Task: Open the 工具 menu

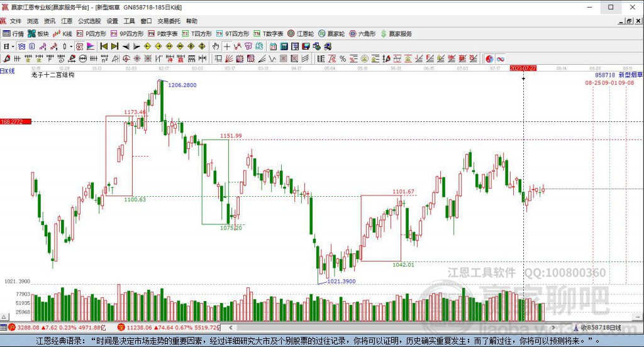Action: coord(129,21)
